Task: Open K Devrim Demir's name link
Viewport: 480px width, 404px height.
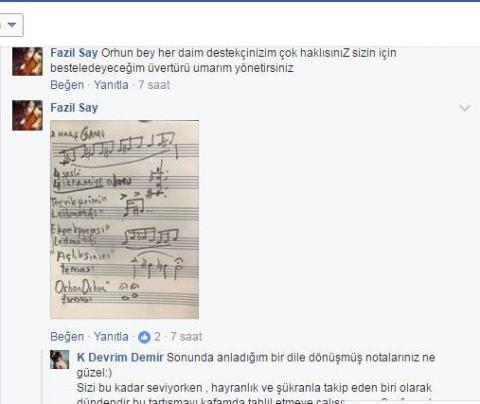Action: click(x=120, y=357)
